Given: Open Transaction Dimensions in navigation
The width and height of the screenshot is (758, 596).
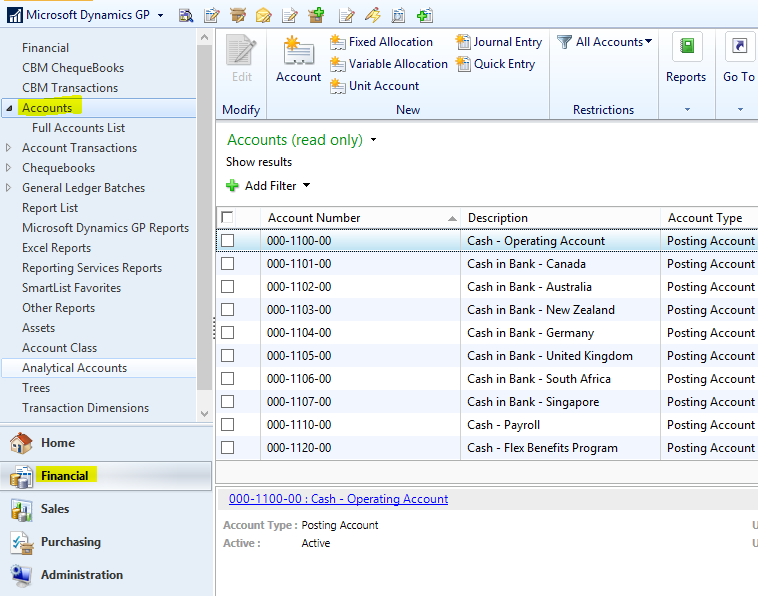Looking at the screenshot, I should pyautogui.click(x=86, y=408).
